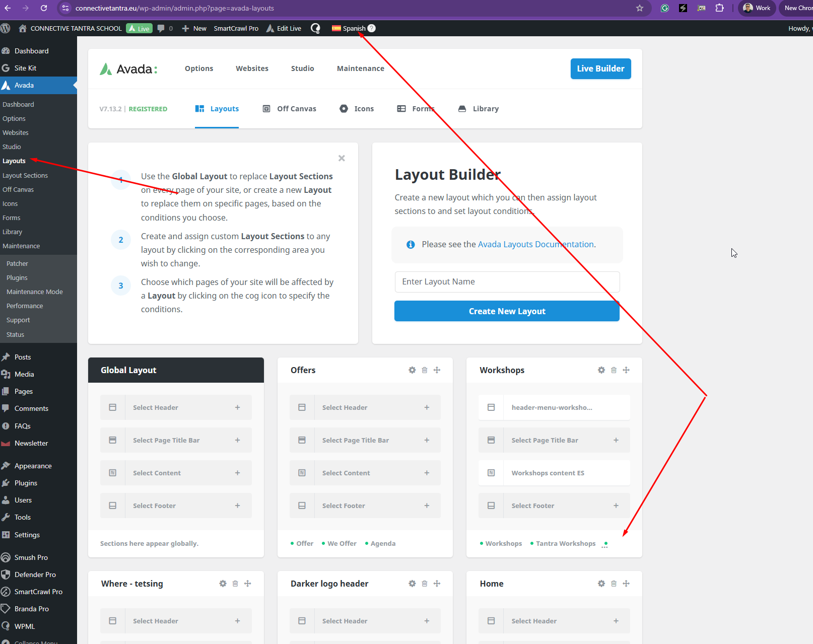This screenshot has height=644, width=813.
Task: Open Site Kit in the sidebar
Action: [x=25, y=68]
